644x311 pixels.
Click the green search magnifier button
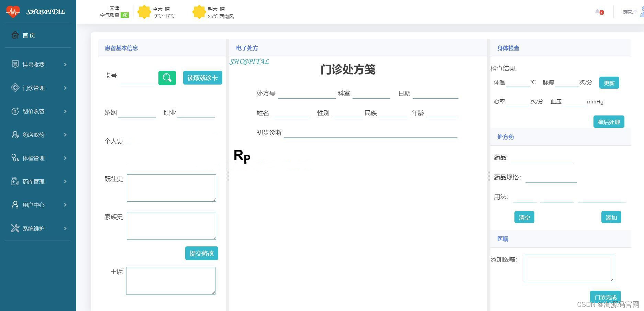tap(167, 78)
